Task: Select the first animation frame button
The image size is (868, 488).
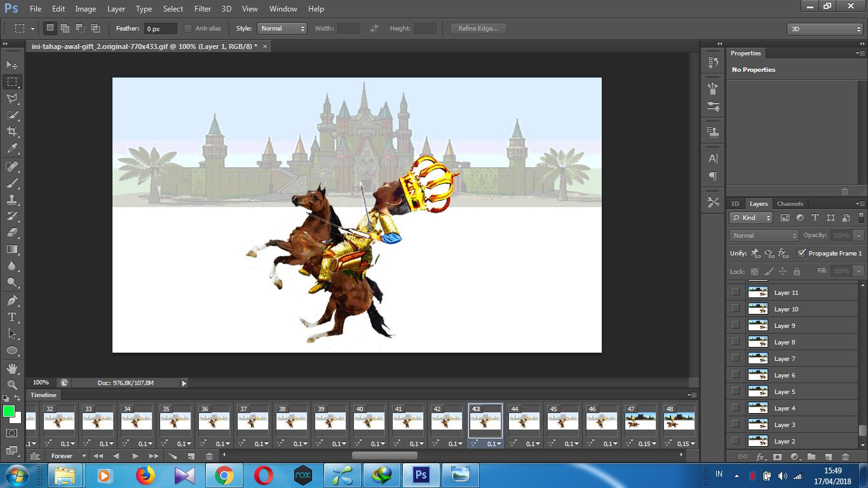Action: 98,456
